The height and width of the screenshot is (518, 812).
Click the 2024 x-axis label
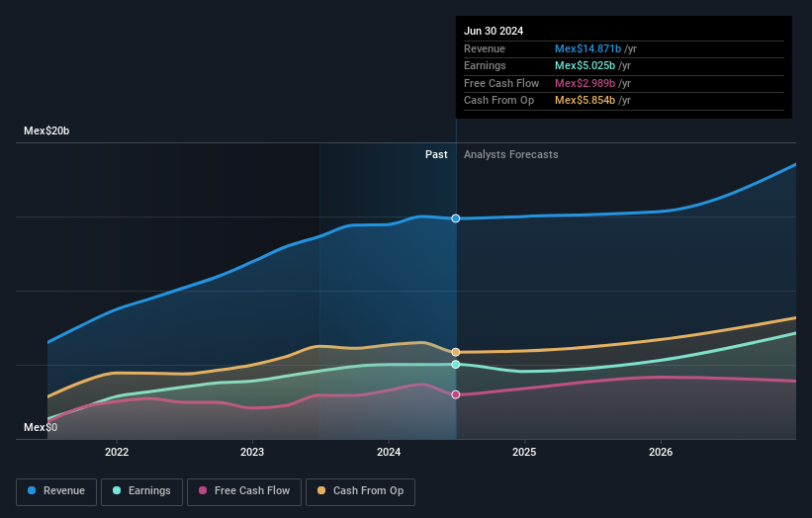coord(389,452)
